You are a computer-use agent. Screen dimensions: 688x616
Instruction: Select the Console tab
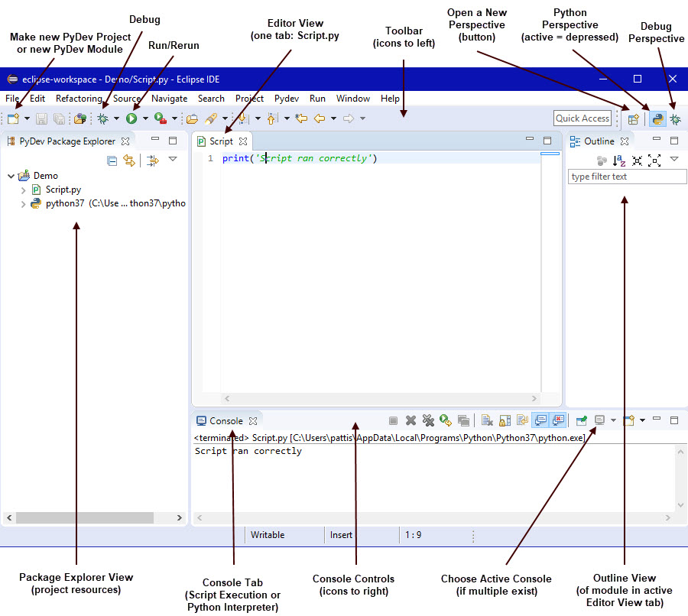tap(226, 421)
